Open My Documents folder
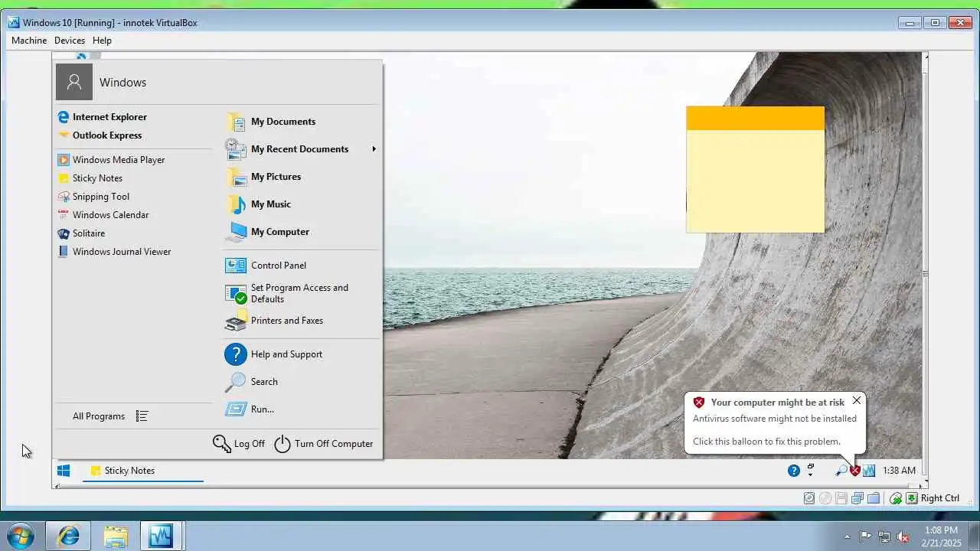Screen dimensions: 980x551 point(270,122)
